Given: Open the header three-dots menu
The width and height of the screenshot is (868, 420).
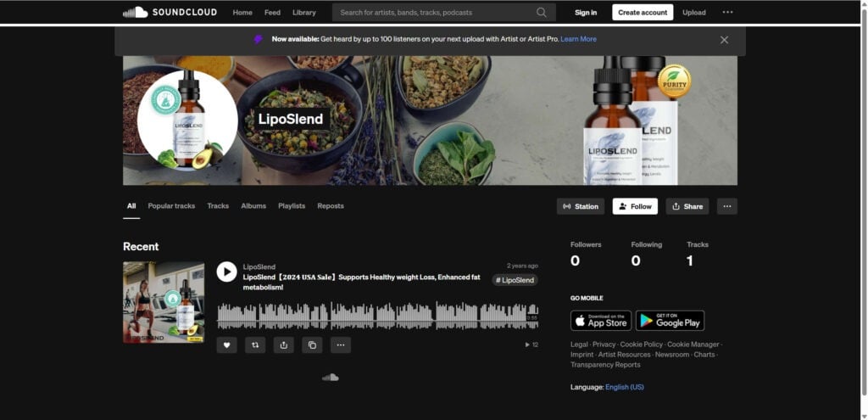Looking at the screenshot, I should tap(727, 12).
